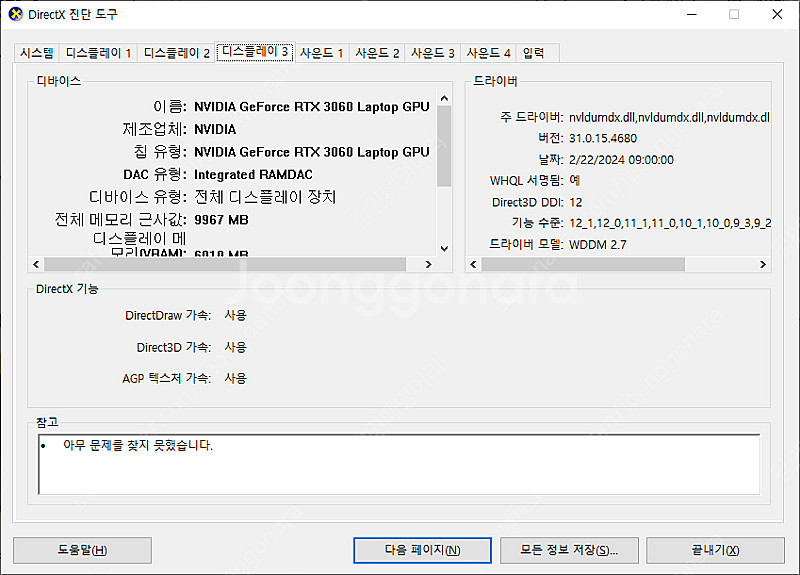Click the 9967 MB memory value
Image resolution: width=800 pixels, height=575 pixels.
[x=221, y=220]
